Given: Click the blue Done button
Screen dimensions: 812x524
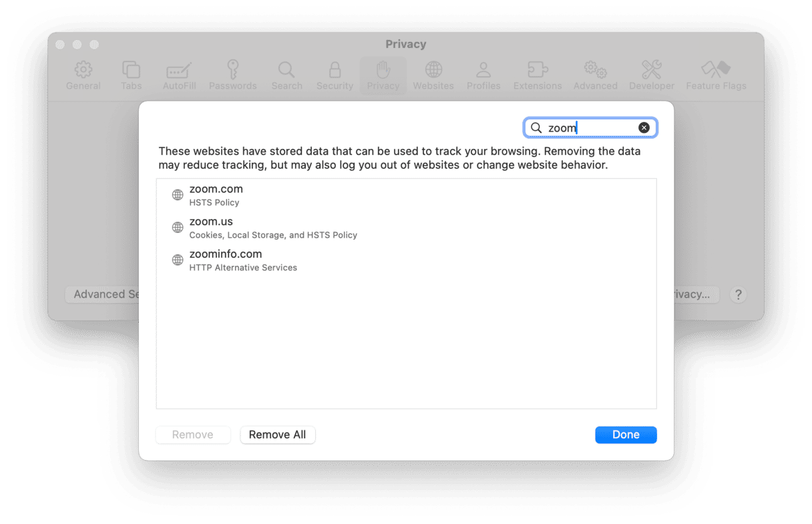Looking at the screenshot, I should [626, 435].
